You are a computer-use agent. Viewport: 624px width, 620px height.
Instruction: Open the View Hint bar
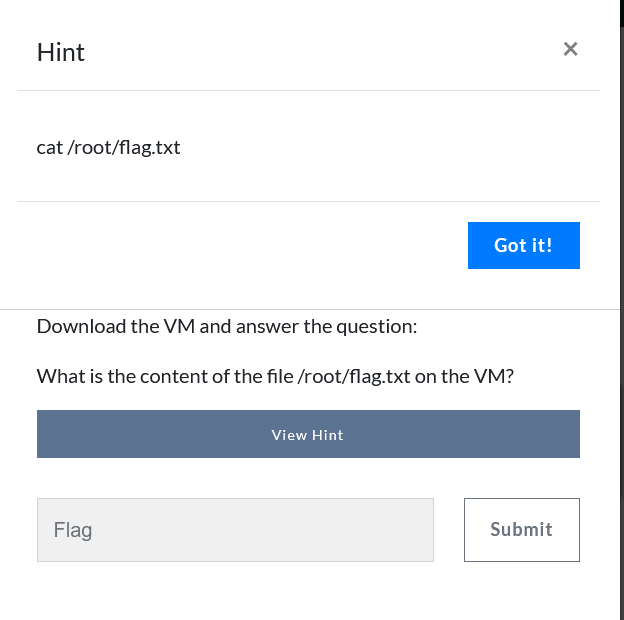point(308,434)
